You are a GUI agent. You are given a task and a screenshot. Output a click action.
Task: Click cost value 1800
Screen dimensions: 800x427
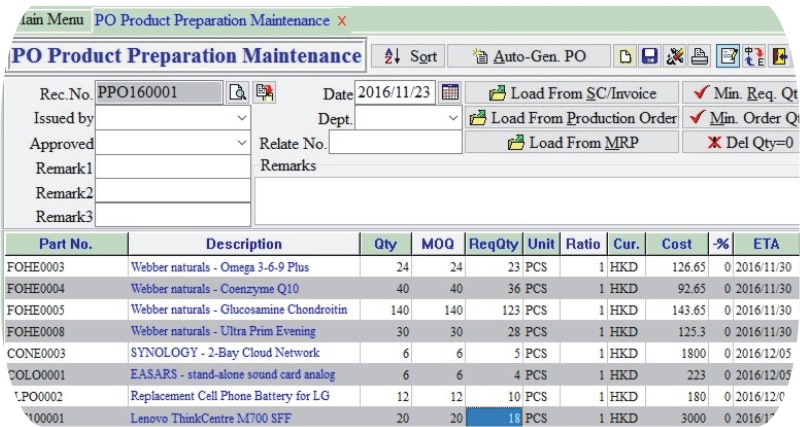tap(694, 353)
